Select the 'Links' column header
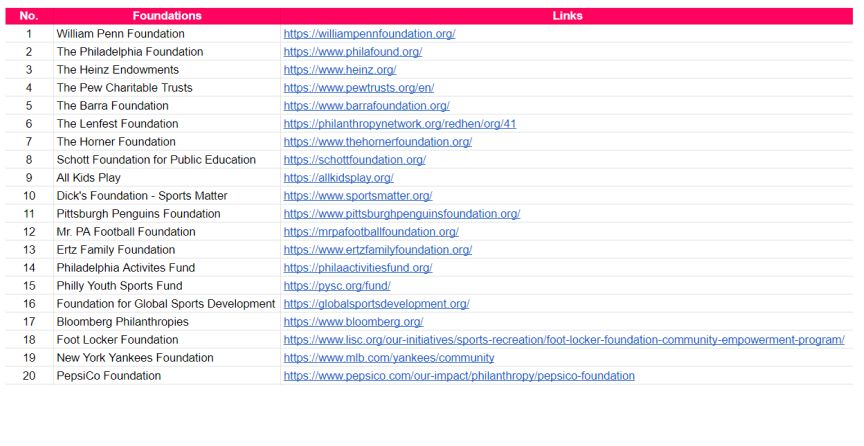864x446 pixels. point(567,16)
